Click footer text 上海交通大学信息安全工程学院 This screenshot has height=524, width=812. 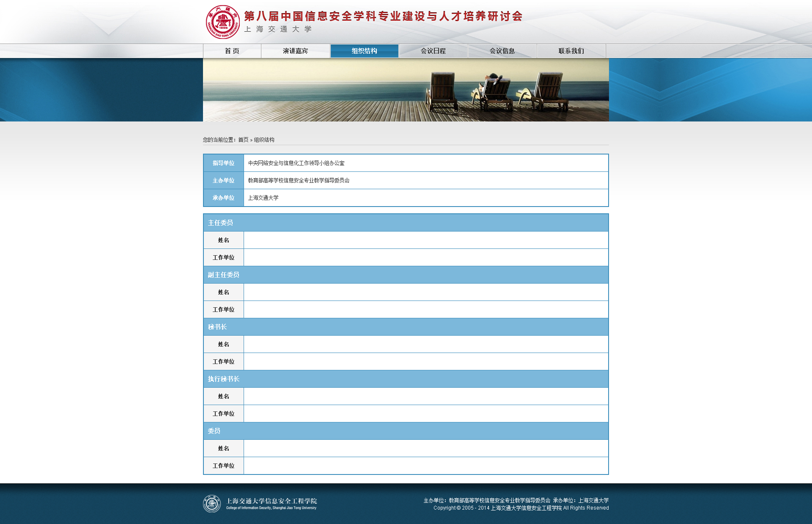coord(272,501)
